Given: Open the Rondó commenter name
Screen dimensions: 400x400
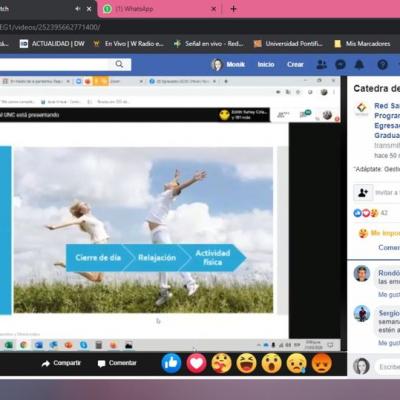Looking at the screenshot, I should pos(389,273).
